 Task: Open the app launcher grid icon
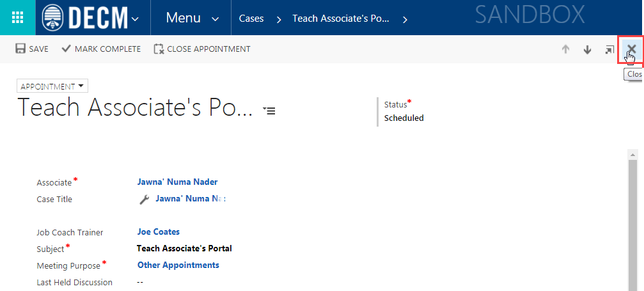[x=18, y=18]
